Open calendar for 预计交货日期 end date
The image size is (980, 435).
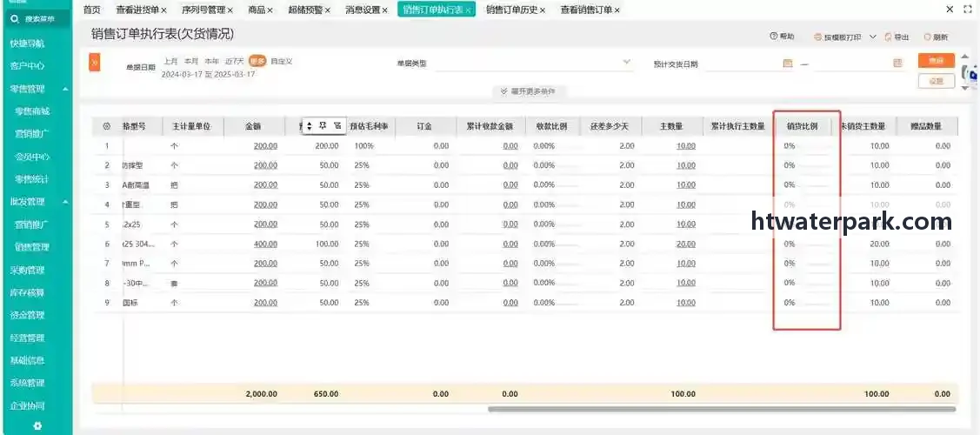click(x=897, y=64)
